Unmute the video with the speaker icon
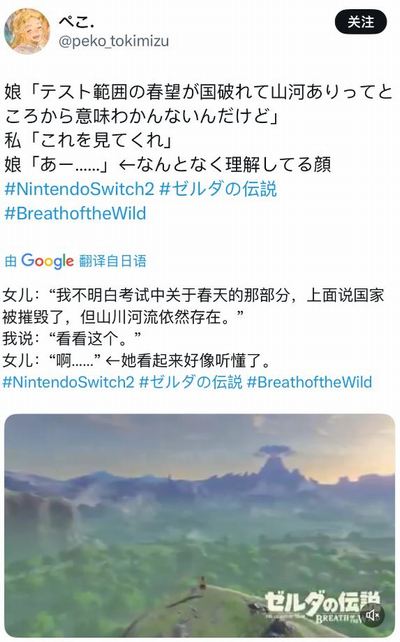Viewport: 400px width, 642px height. pos(372,615)
